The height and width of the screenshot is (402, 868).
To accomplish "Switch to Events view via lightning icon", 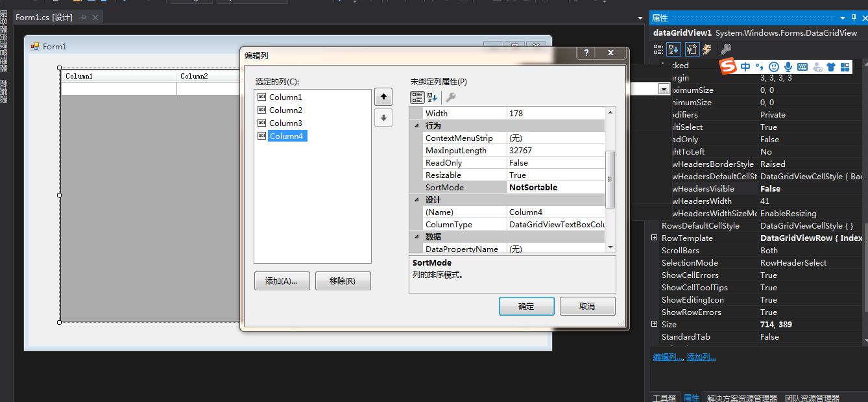I will pyautogui.click(x=708, y=49).
